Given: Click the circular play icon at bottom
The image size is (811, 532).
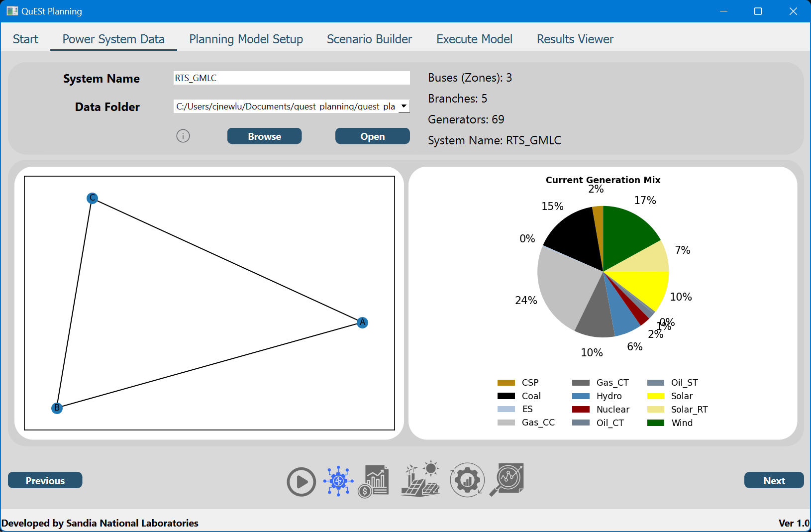Looking at the screenshot, I should (x=302, y=482).
